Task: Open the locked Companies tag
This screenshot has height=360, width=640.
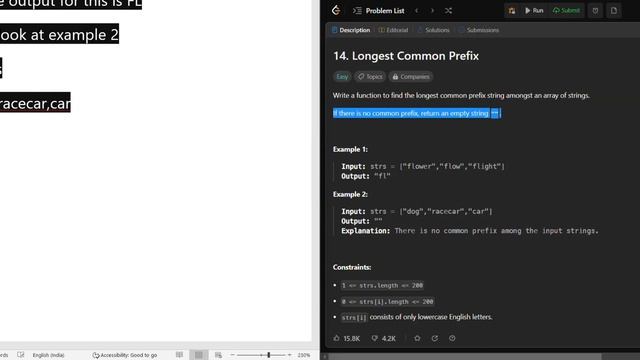Action: click(x=411, y=76)
